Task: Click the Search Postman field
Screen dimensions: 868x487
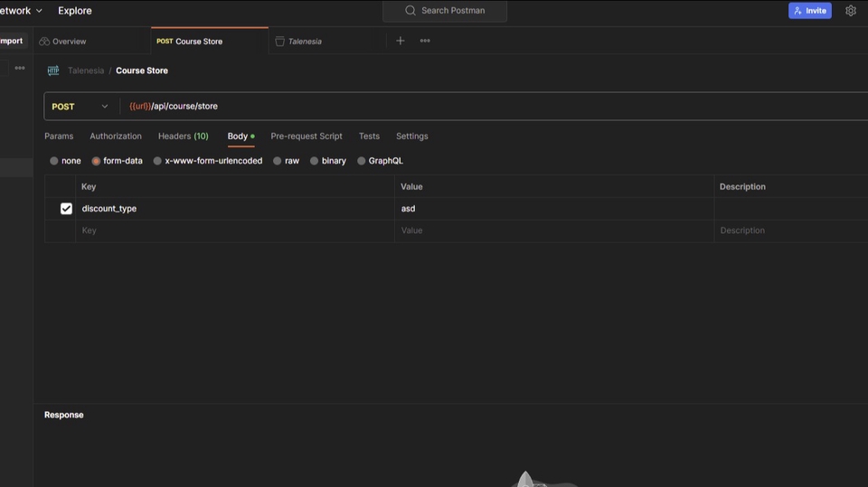Action: coord(445,11)
